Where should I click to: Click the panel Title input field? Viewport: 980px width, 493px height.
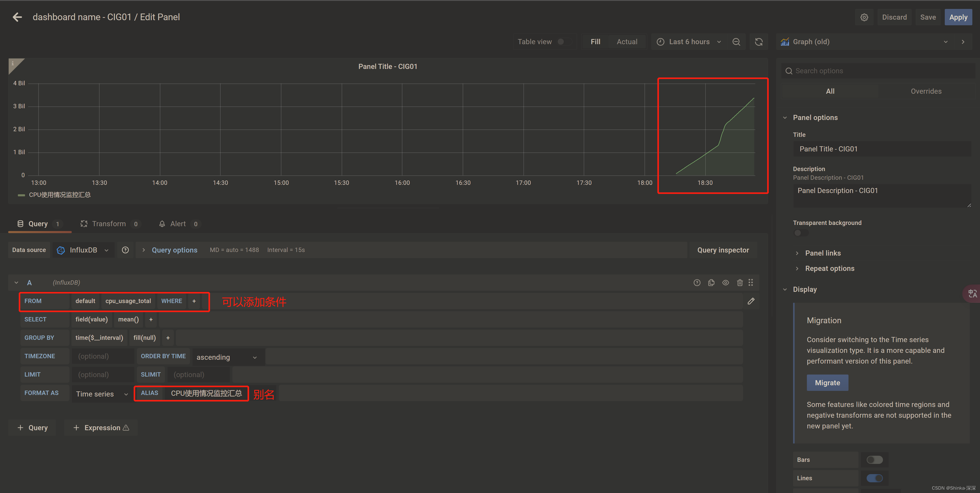[882, 149]
